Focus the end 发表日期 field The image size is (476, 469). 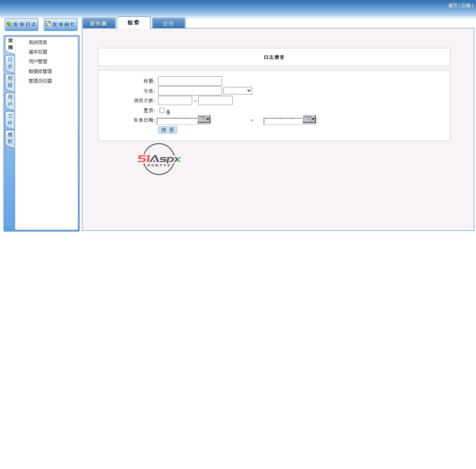pos(283,121)
